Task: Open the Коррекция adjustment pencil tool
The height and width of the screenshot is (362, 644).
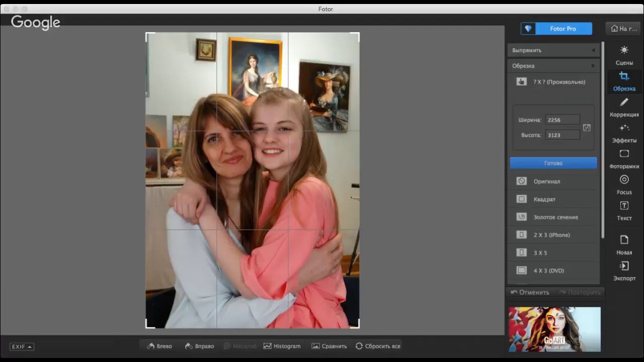Action: 624,108
